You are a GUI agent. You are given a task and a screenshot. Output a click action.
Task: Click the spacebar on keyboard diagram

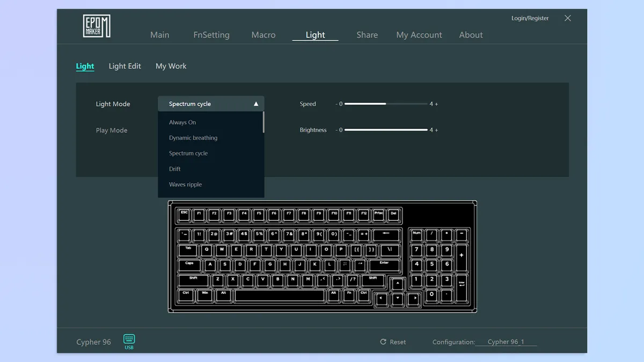280,295
